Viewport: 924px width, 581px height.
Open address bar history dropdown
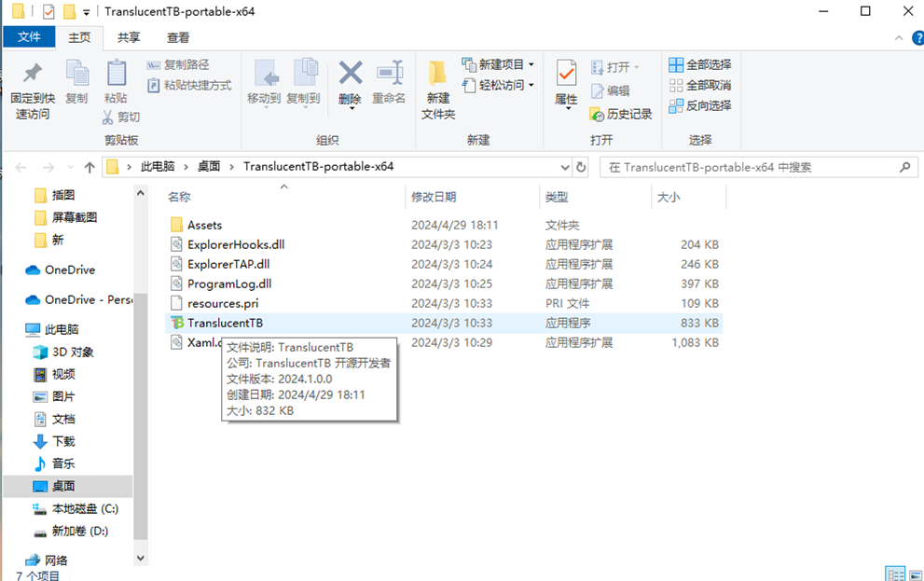[x=564, y=167]
